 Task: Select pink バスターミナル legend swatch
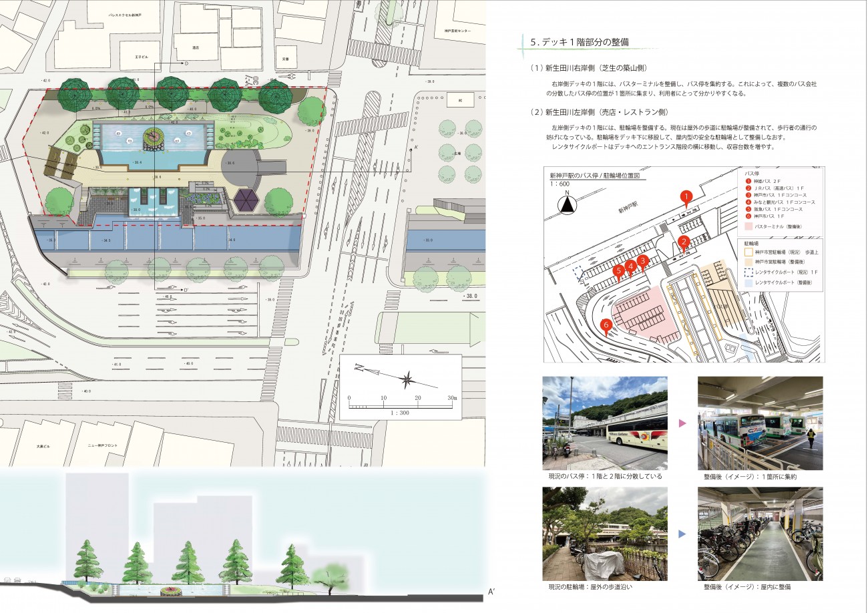[749, 228]
